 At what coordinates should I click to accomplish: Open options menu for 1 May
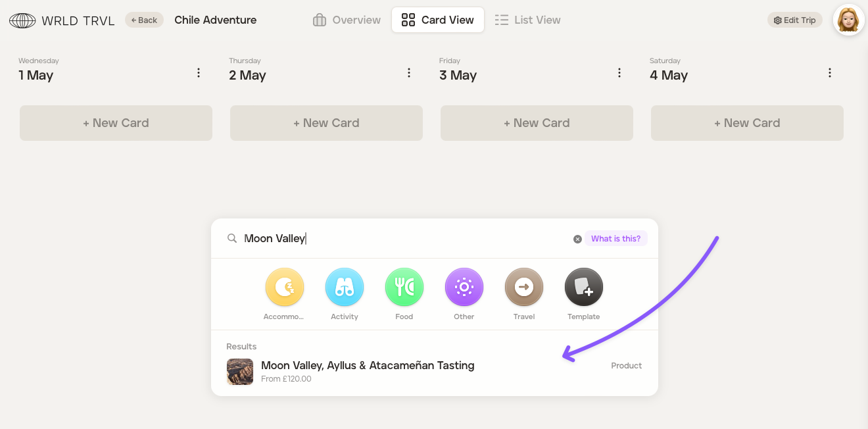(x=199, y=73)
